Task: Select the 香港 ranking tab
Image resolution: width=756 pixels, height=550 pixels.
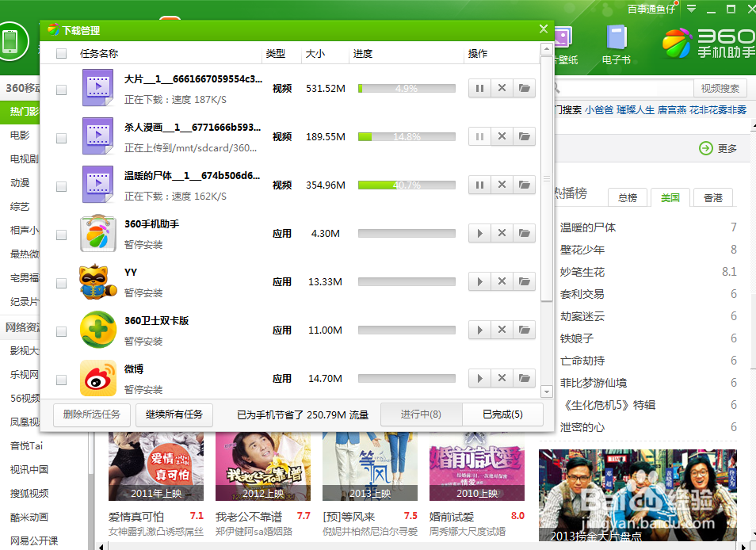Action: (x=713, y=197)
